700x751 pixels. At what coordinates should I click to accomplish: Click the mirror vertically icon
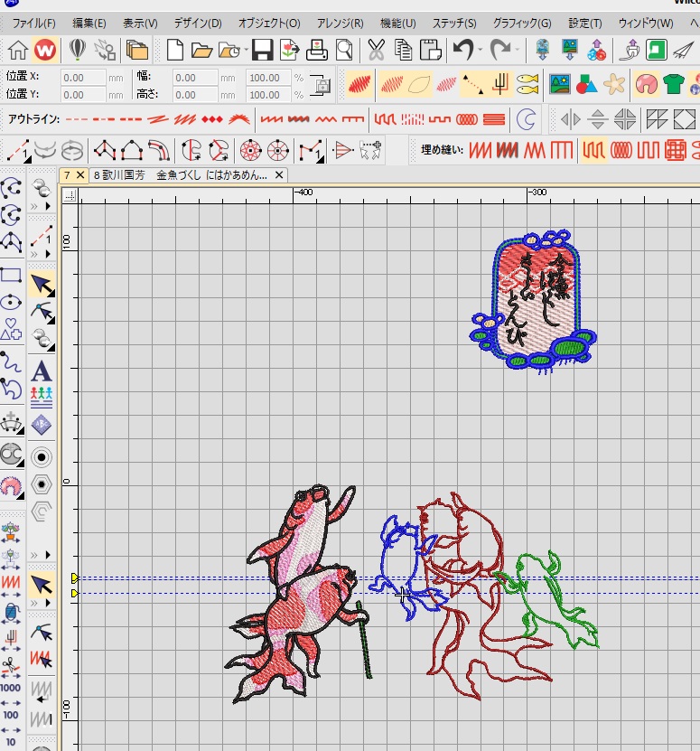tap(598, 119)
